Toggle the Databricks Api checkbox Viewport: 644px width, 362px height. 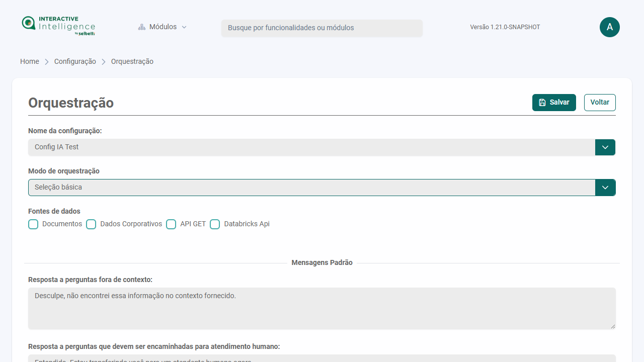click(215, 224)
